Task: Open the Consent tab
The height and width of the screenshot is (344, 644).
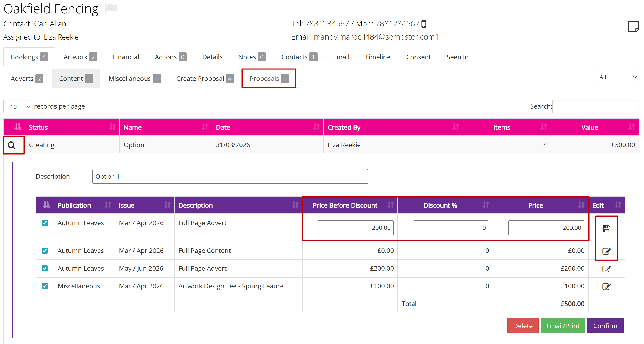Action: point(418,57)
